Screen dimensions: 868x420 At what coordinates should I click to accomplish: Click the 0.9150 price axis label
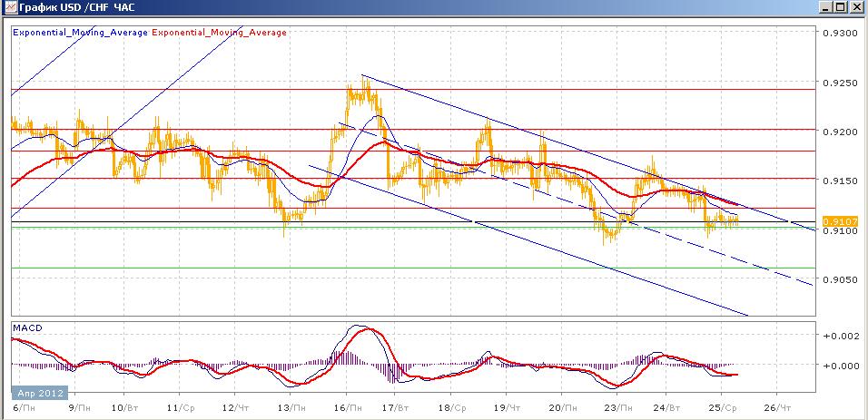[840, 181]
